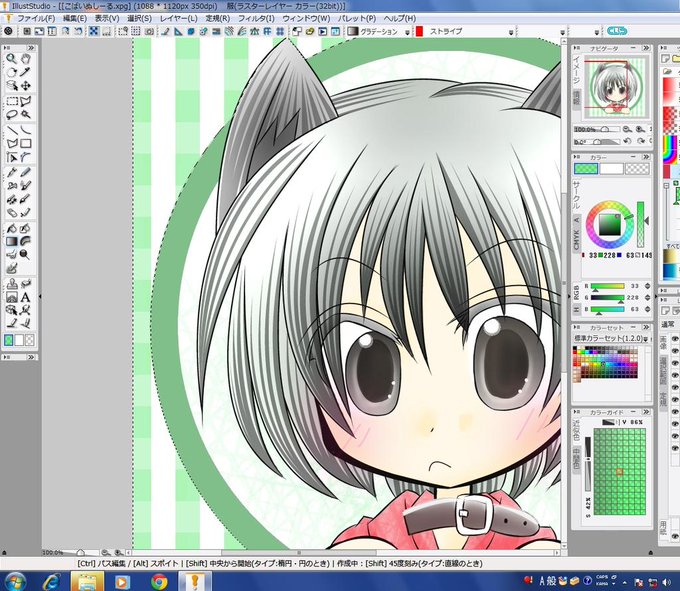Select the main color indicator in toolbox

click(9, 340)
